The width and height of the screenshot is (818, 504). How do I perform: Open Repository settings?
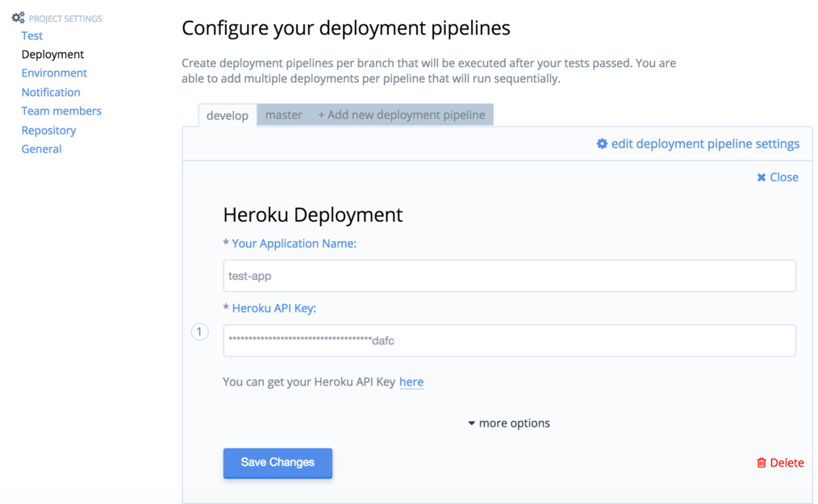pos(48,131)
